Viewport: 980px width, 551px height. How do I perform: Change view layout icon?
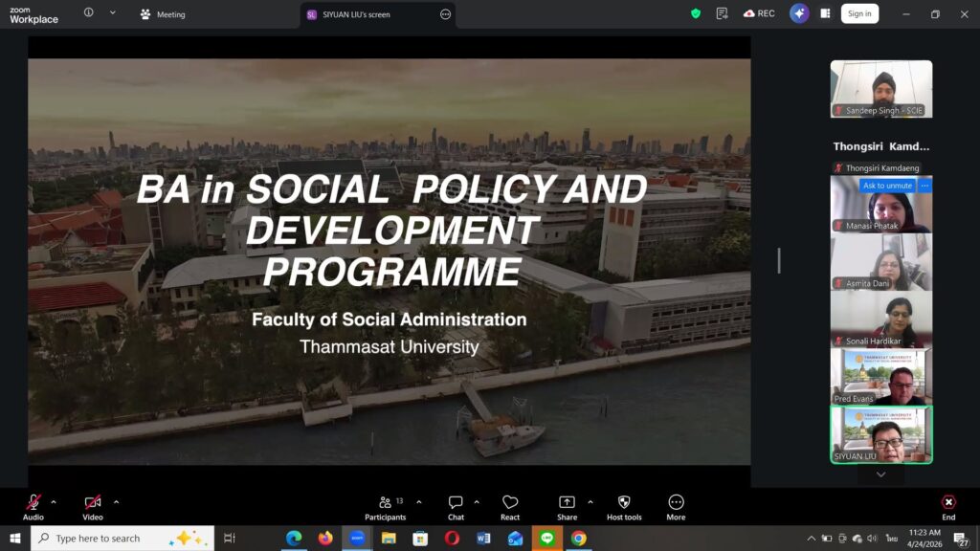[825, 13]
